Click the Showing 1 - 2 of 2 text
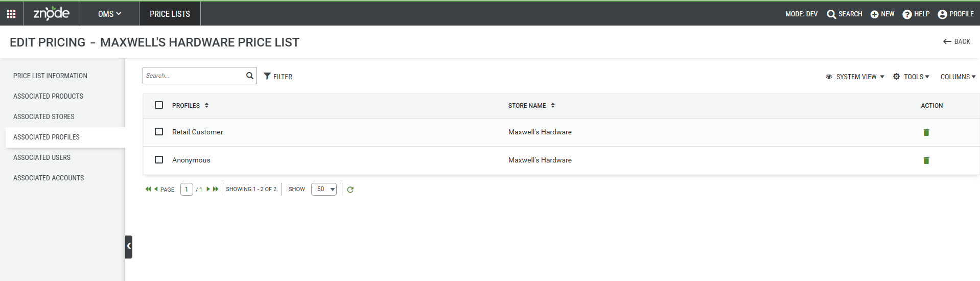 251,189
